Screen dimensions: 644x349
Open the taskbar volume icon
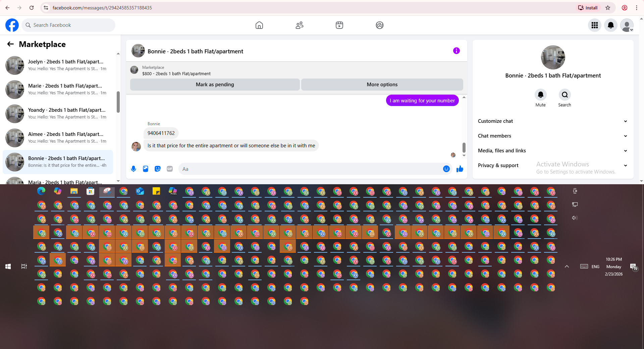click(575, 218)
